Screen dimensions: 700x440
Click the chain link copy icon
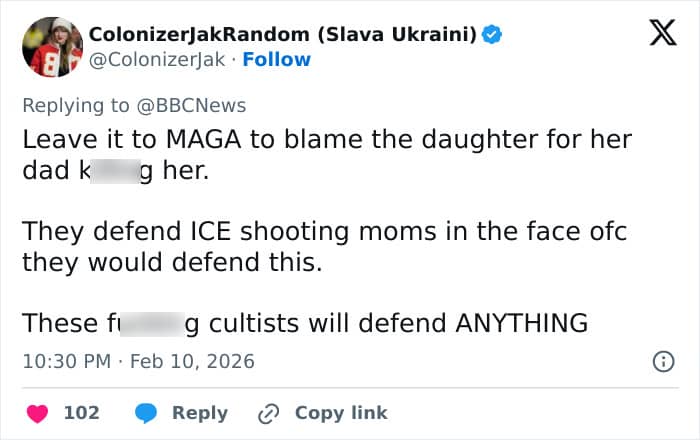tap(268, 413)
